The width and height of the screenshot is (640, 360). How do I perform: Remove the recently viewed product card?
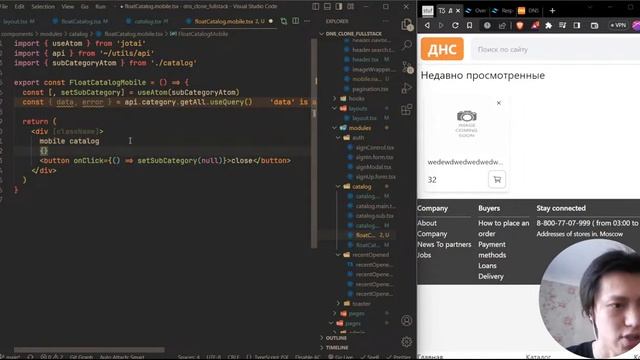(x=498, y=103)
